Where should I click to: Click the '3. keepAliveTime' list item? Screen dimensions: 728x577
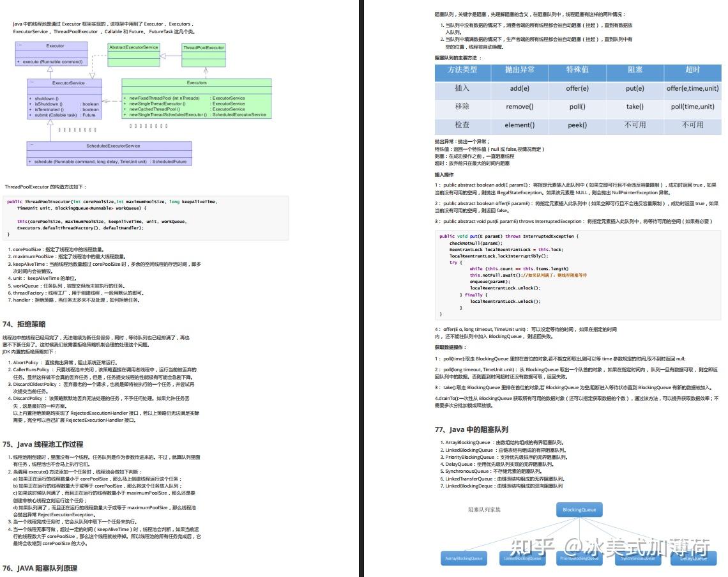[105, 268]
